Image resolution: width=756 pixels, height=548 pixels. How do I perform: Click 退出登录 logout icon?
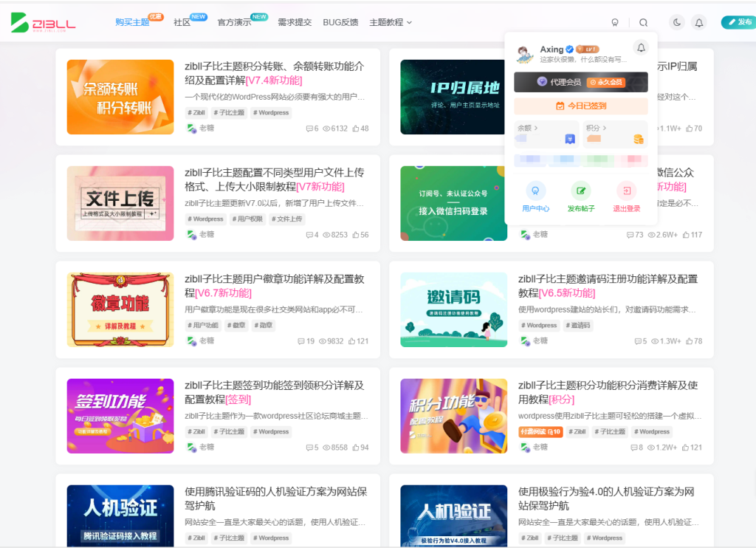coord(626,191)
